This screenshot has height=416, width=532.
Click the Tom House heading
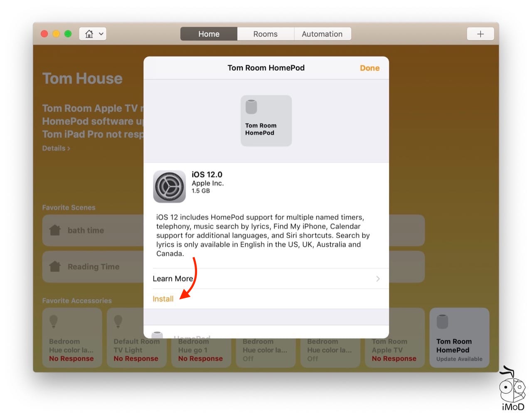click(x=82, y=79)
